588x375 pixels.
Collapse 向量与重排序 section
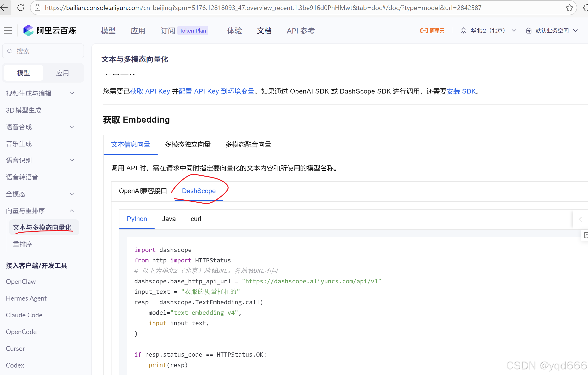(x=72, y=210)
